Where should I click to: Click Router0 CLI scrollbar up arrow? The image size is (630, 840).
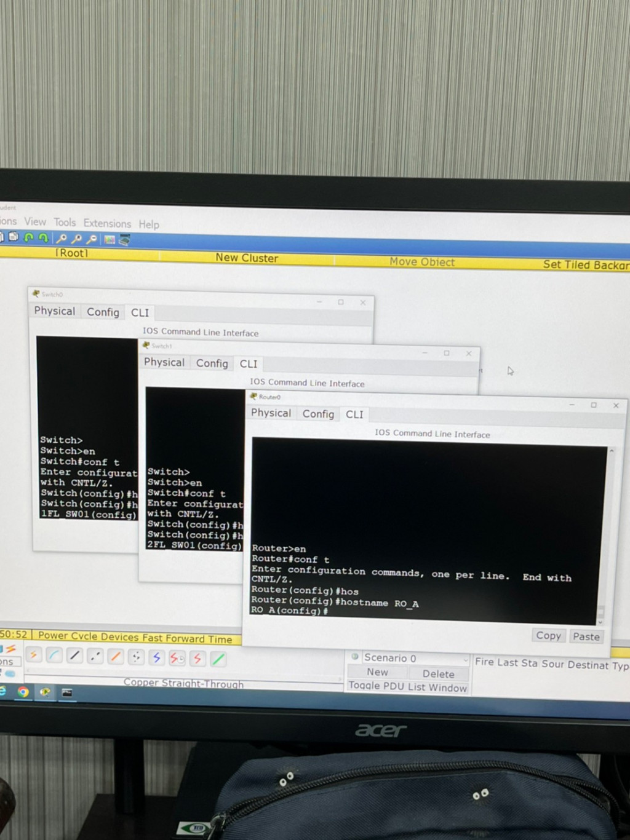(612, 451)
